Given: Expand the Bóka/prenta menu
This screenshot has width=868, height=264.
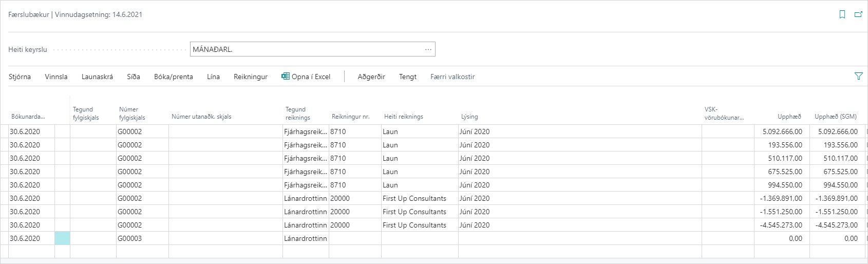Looking at the screenshot, I should tap(173, 77).
